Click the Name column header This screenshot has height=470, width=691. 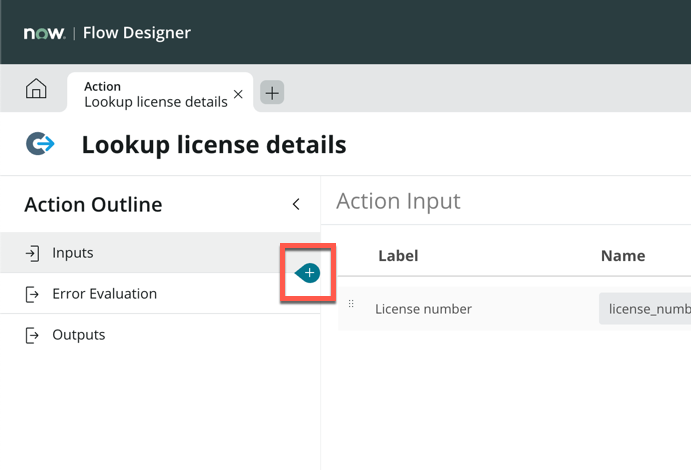[x=622, y=256]
